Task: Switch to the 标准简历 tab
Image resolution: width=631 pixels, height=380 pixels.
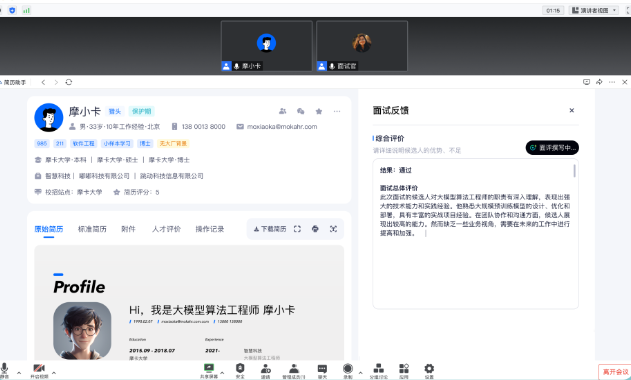Action: tap(92, 229)
